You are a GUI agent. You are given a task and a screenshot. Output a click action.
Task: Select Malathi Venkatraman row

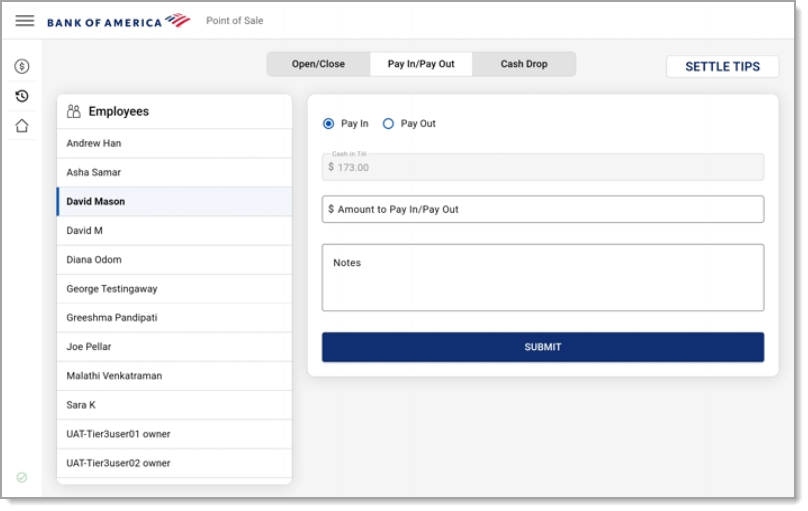pyautogui.click(x=174, y=376)
